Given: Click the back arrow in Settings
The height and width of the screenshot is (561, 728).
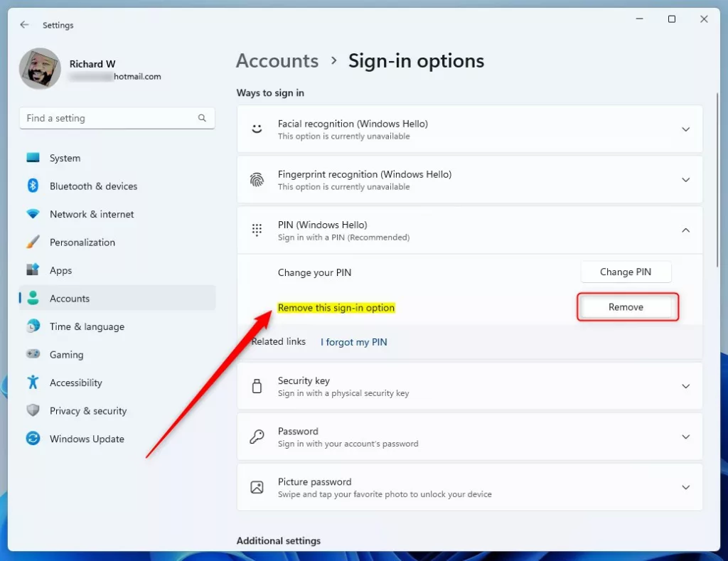Looking at the screenshot, I should 25,25.
